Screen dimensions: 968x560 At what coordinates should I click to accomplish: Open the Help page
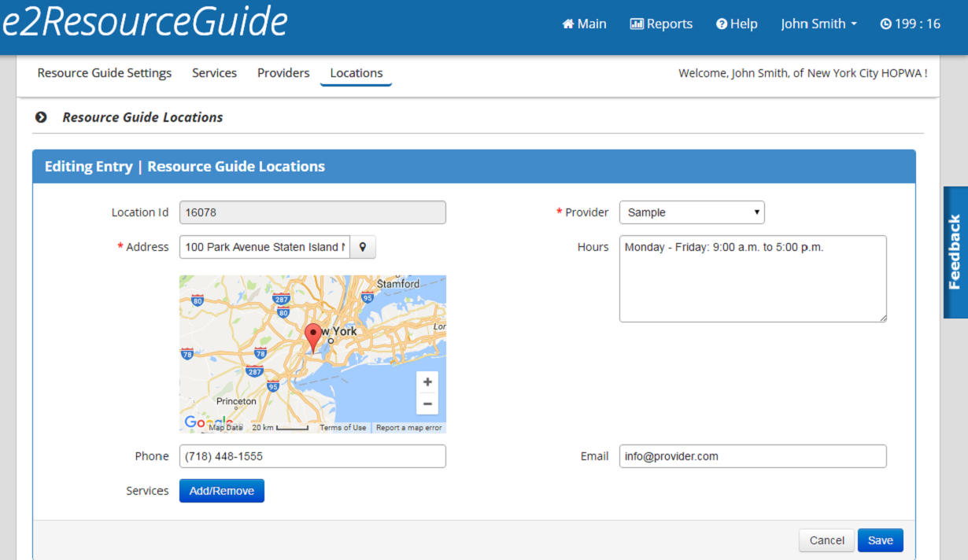[x=737, y=24]
